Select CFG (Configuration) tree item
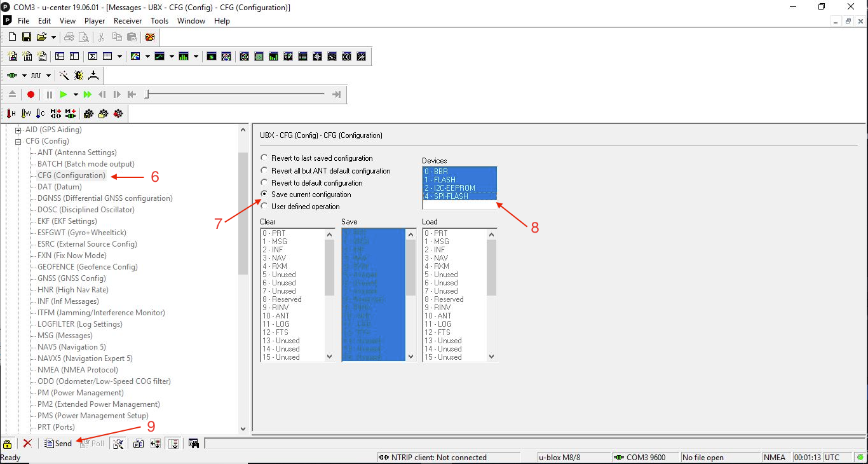 [71, 175]
